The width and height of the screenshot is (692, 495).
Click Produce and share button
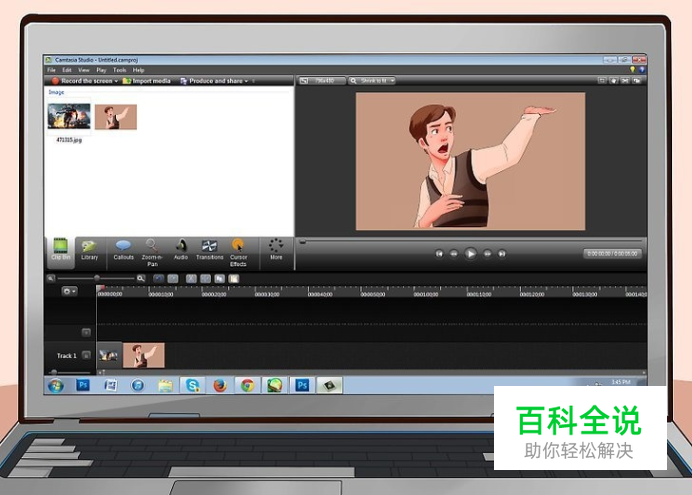(211, 81)
